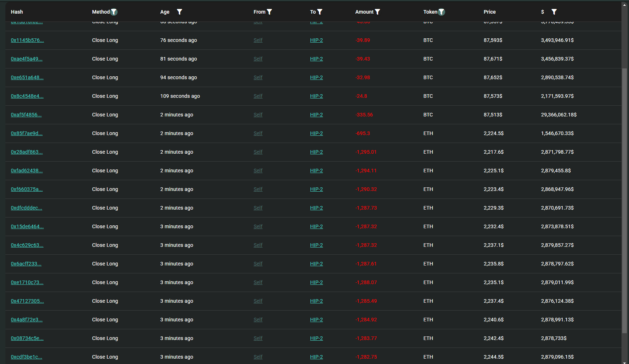This screenshot has height=364, width=629.
Task: Open transaction hash 0x15de6464...
Action: 27,226
